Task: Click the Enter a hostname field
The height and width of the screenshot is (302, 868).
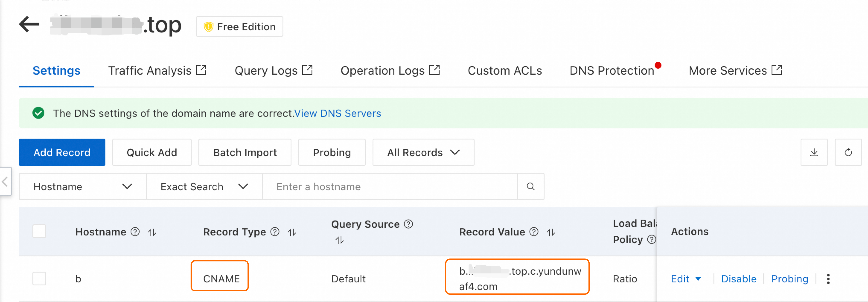Action: coord(389,187)
